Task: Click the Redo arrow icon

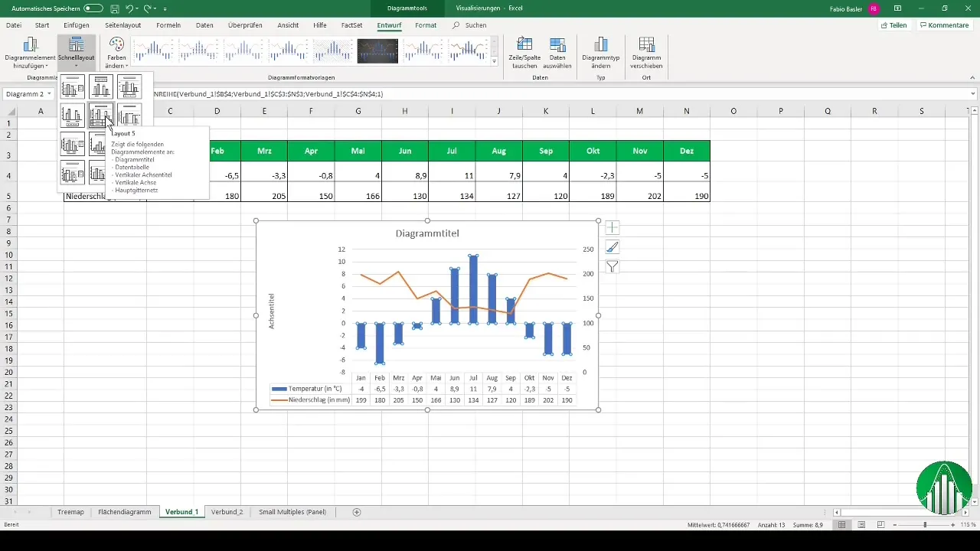Action: coord(148,8)
